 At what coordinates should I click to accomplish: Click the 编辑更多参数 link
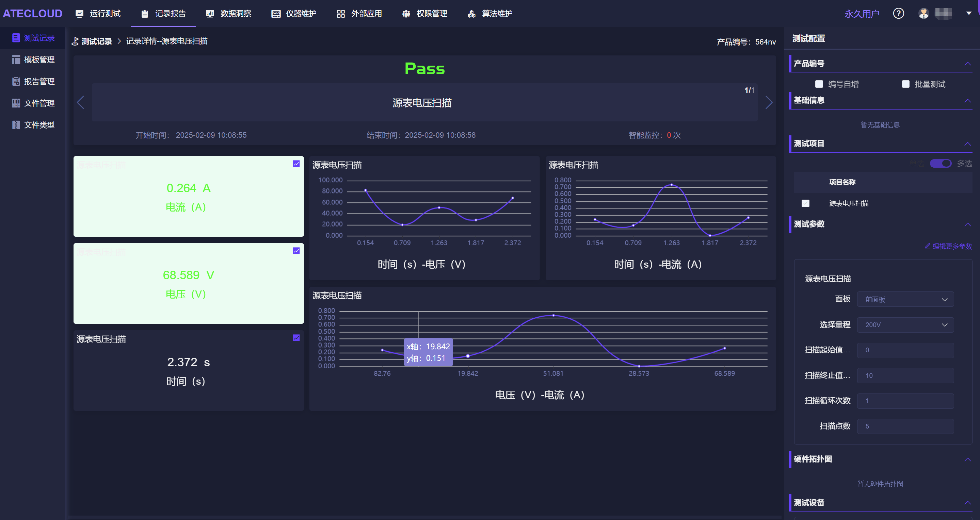click(x=948, y=246)
